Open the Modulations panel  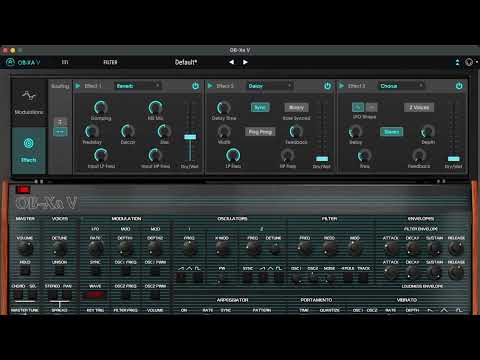pos(29,102)
